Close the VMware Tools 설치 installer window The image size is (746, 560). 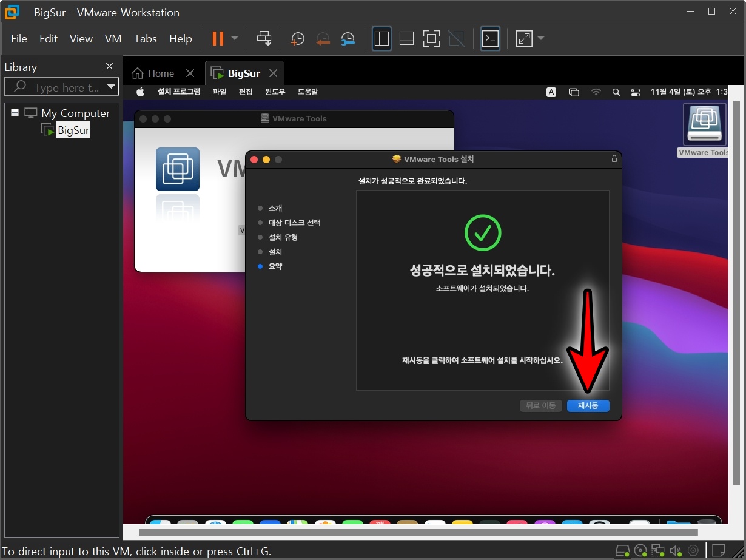[x=254, y=160]
